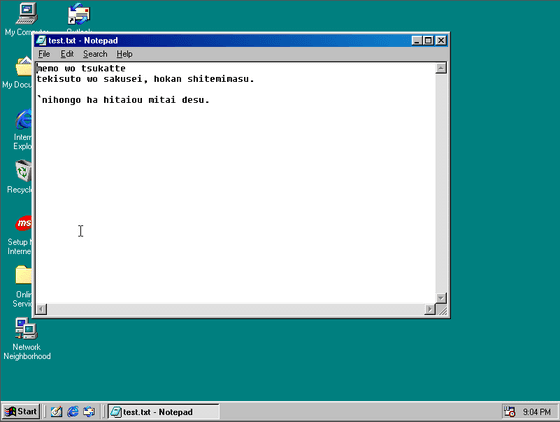
Task: Click the vertical scrollbar up arrow
Action: coord(441,68)
